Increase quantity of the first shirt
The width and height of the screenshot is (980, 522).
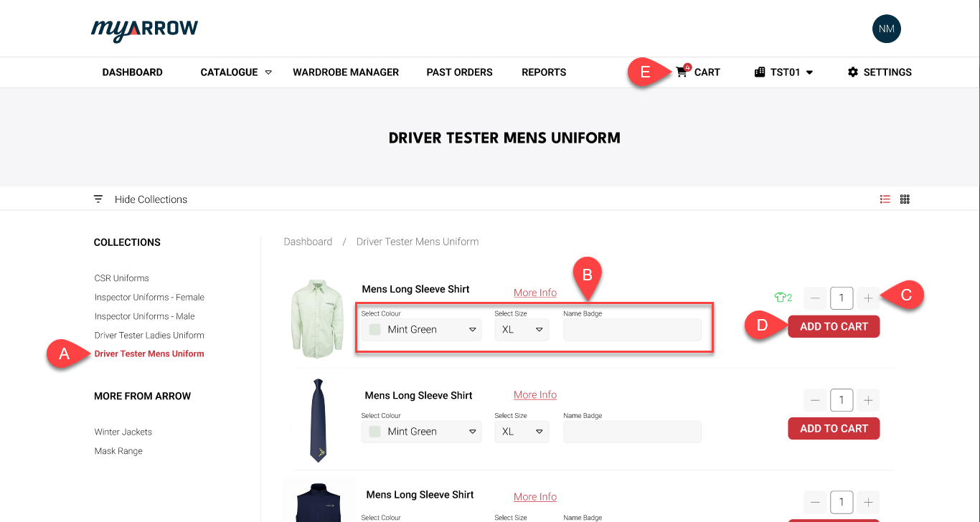868,298
